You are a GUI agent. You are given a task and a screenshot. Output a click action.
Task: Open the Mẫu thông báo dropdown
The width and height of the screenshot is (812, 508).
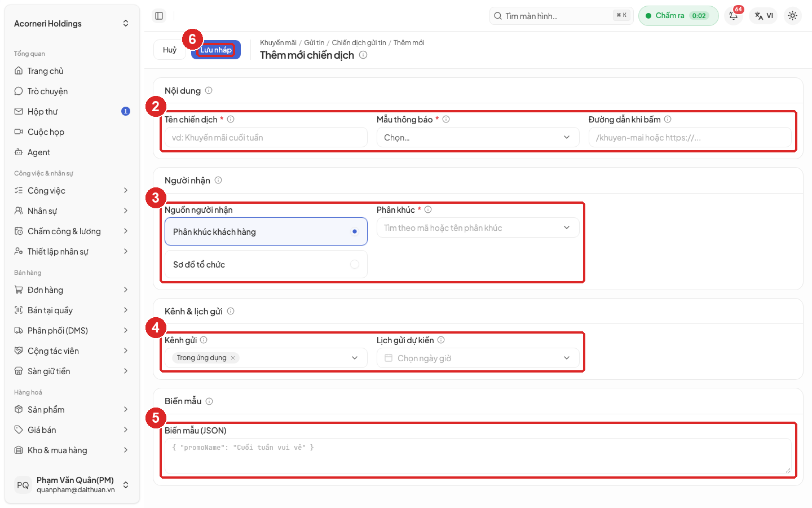[478, 137]
